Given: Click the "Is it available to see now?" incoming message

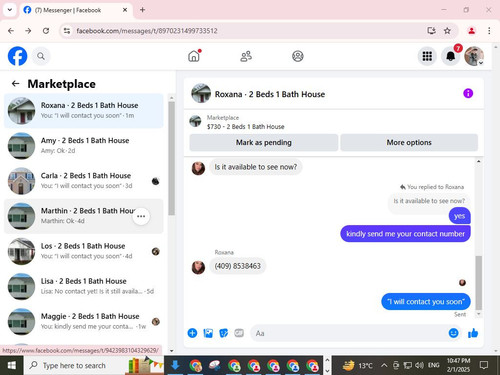Looking at the screenshot, I should [256, 167].
